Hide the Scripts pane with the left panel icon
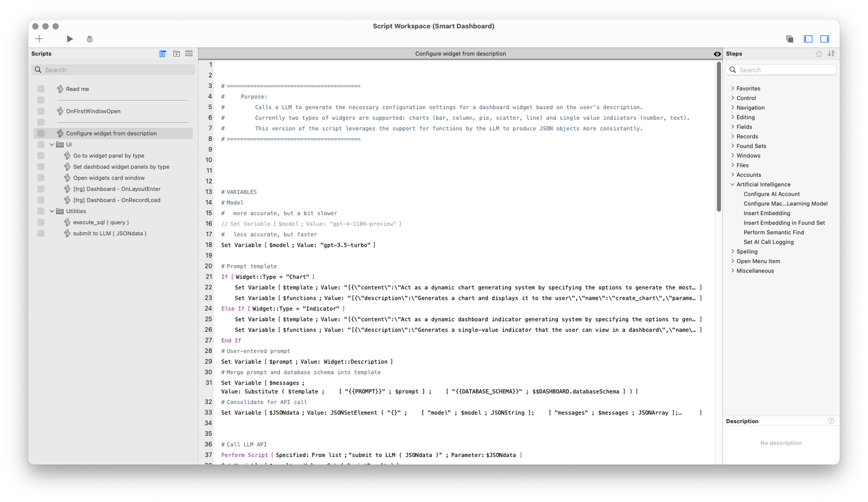 (x=808, y=38)
